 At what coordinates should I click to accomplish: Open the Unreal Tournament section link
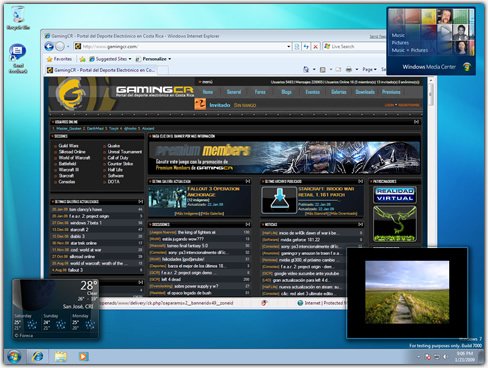click(125, 152)
